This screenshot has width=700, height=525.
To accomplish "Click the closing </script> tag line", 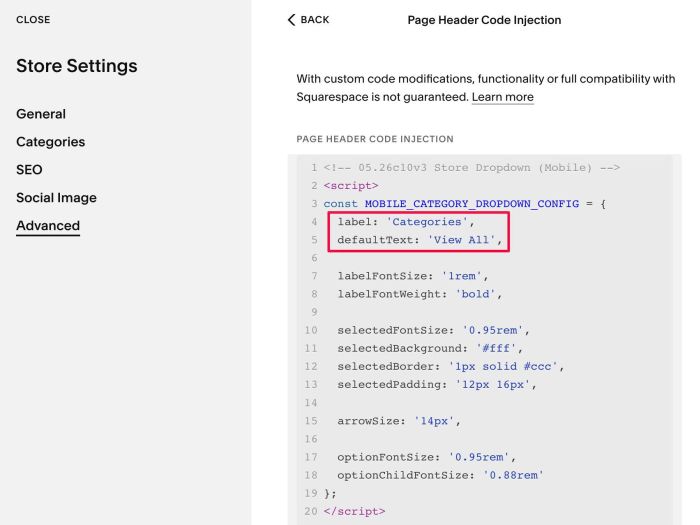I will pyautogui.click(x=354, y=511).
